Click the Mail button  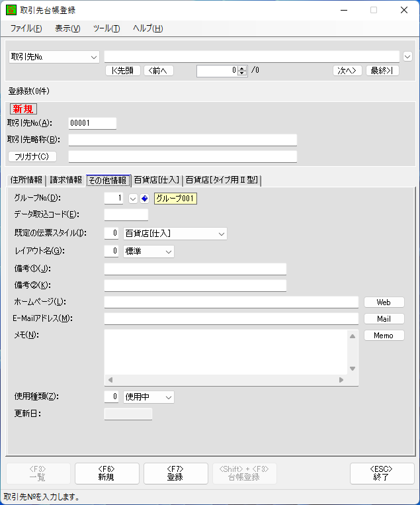[384, 319]
